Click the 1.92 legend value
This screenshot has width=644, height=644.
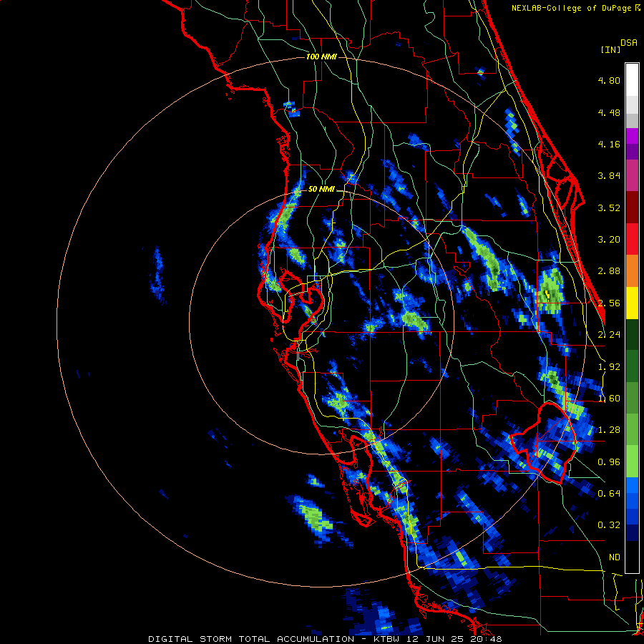point(609,367)
